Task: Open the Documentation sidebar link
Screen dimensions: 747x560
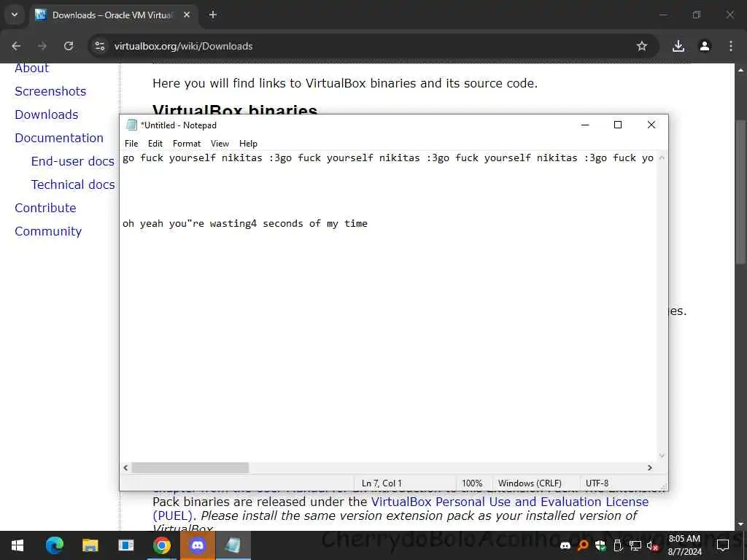Action: click(x=59, y=138)
